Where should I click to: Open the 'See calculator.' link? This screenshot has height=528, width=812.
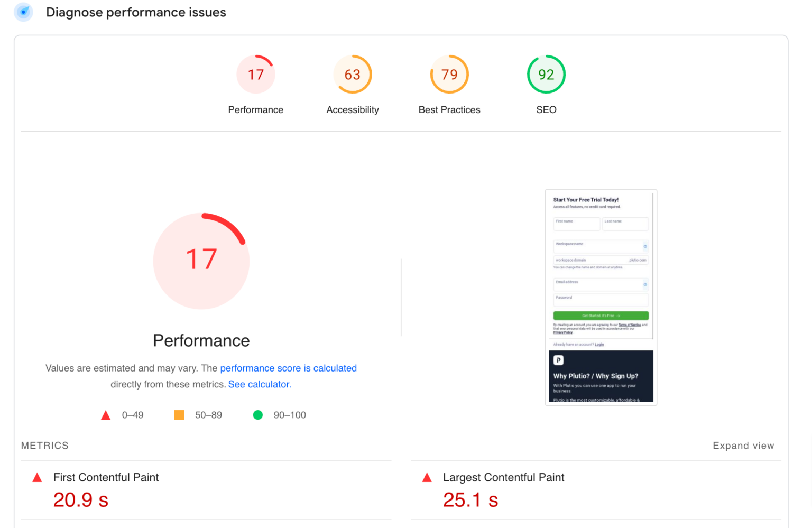(x=260, y=384)
